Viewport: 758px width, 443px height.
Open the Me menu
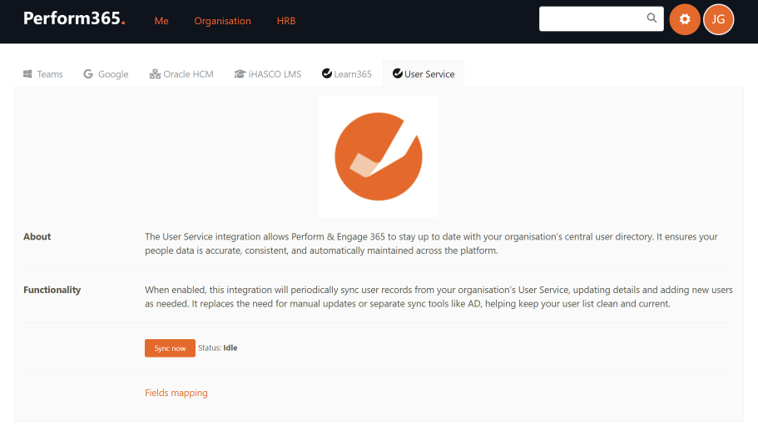coord(161,21)
